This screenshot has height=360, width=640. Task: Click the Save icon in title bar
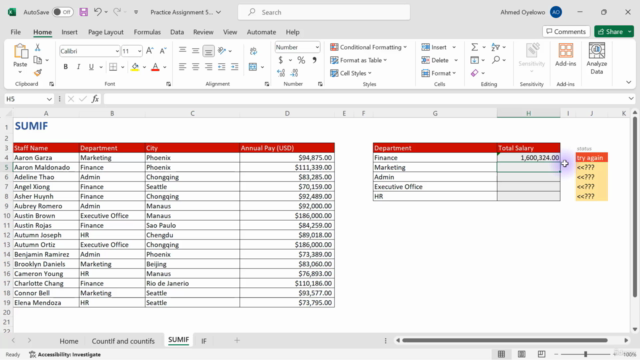click(84, 12)
